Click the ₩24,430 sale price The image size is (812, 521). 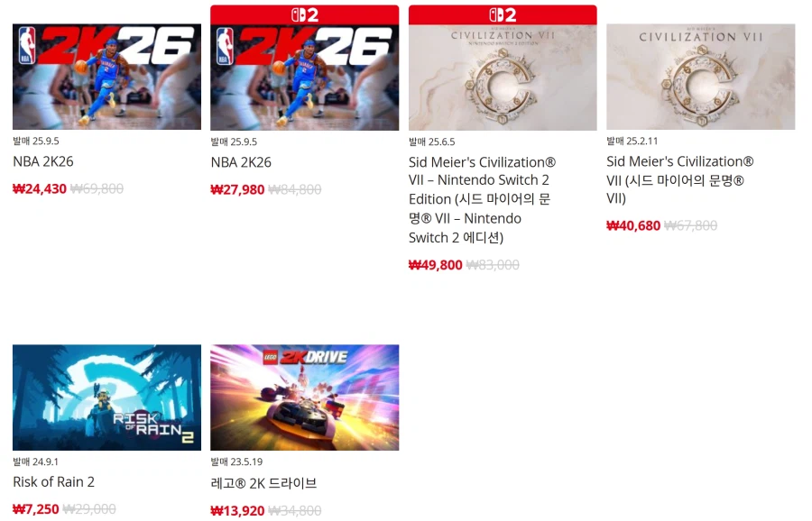click(40, 188)
